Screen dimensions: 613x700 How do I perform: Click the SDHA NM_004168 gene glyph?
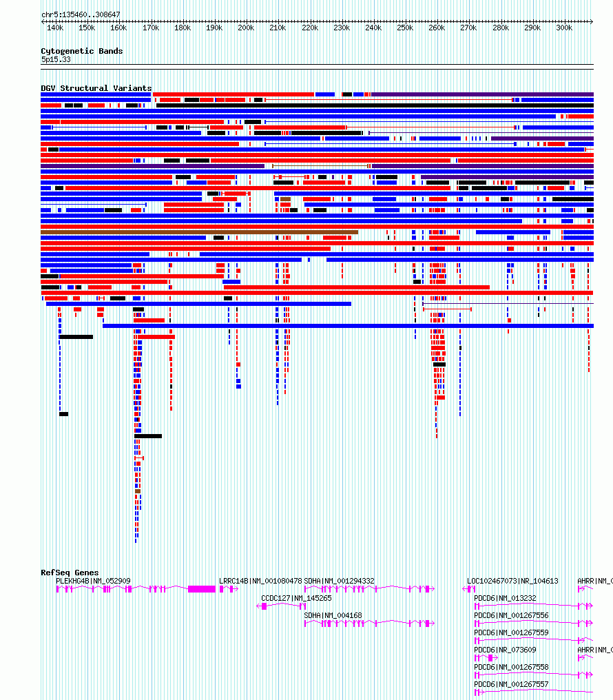pos(369,624)
